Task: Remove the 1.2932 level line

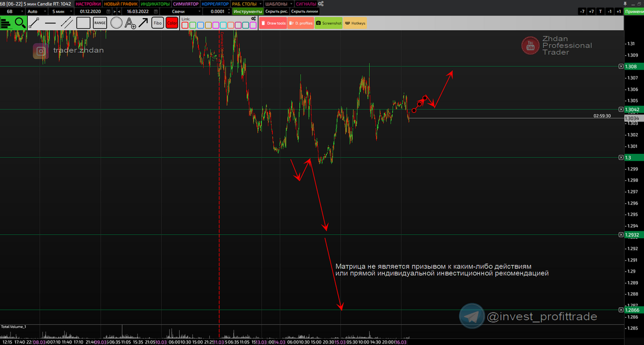Action: 621,234
